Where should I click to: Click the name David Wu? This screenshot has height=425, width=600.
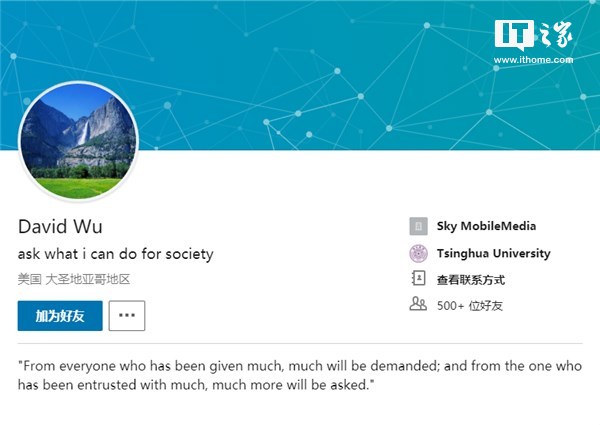click(60, 226)
